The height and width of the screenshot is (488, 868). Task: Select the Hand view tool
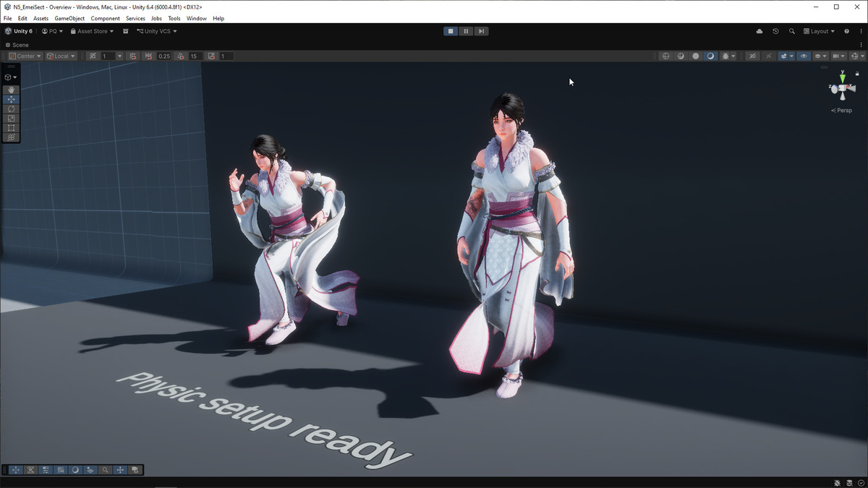point(11,90)
